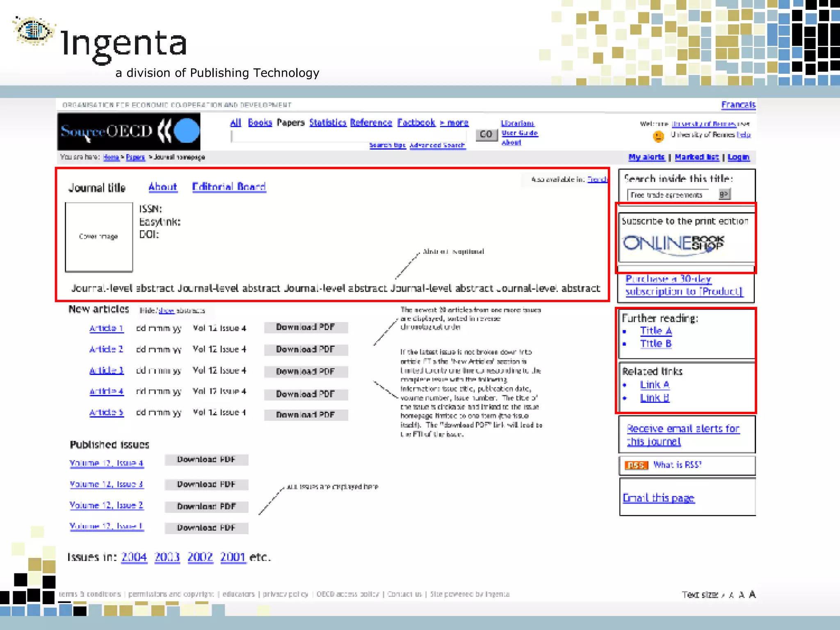Click into the main search field
Viewport: 840px width, 630px height.
[x=349, y=136]
